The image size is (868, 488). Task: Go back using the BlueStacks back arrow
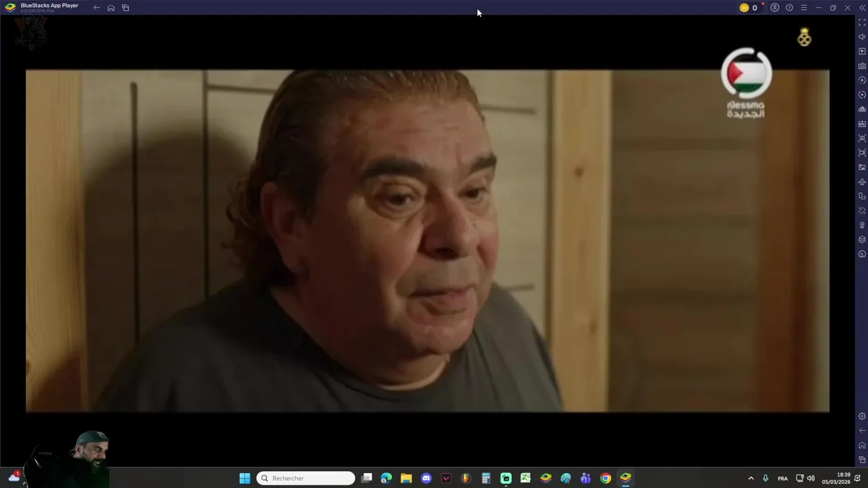tap(96, 7)
